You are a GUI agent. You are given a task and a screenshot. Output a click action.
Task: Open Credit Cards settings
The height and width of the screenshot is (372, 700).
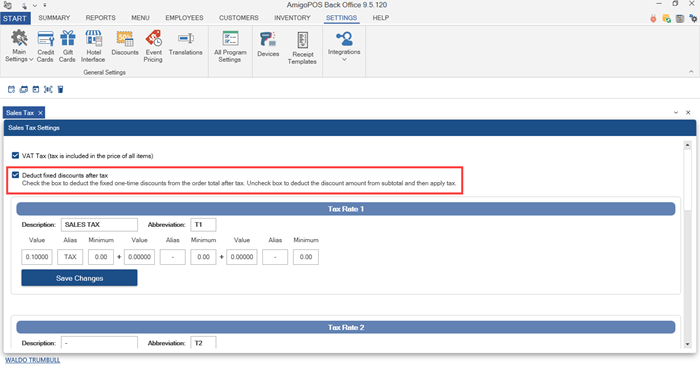coord(45,46)
